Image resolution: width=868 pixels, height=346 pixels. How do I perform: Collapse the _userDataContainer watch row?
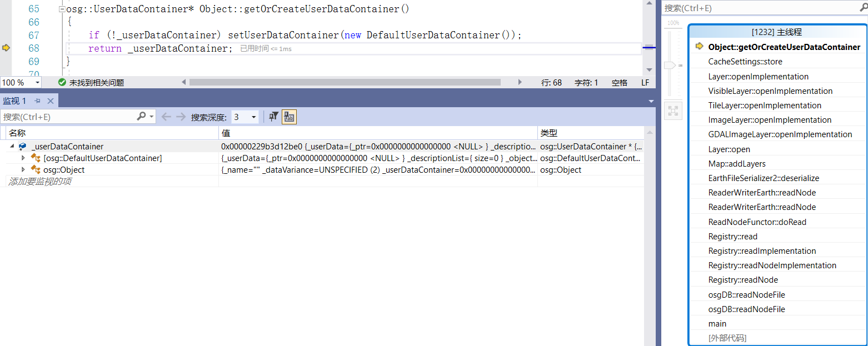click(x=11, y=147)
